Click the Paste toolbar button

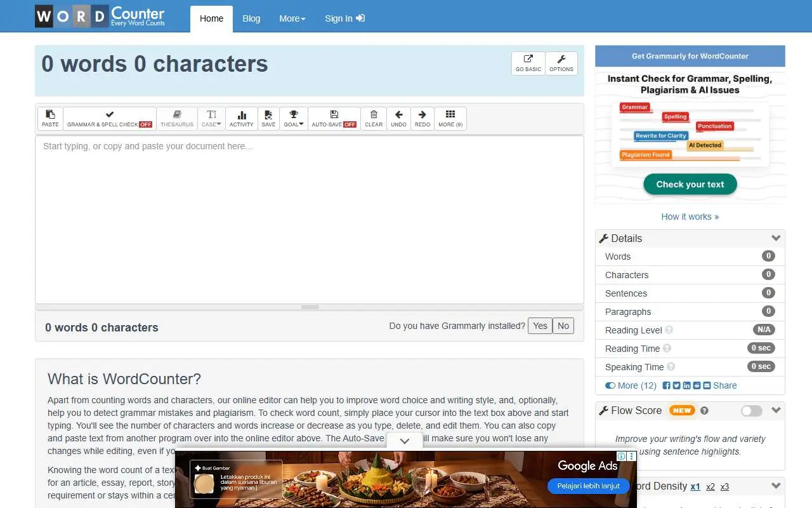click(50, 119)
